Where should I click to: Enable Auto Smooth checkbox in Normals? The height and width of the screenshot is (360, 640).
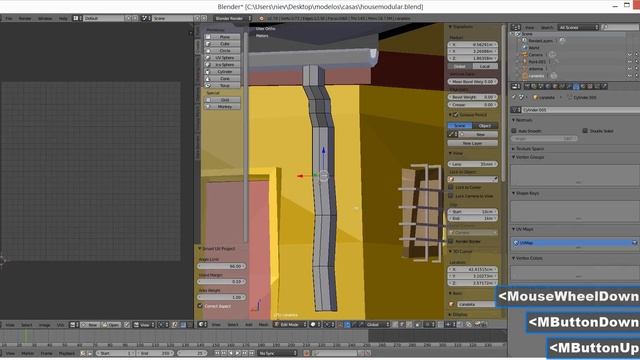point(514,131)
